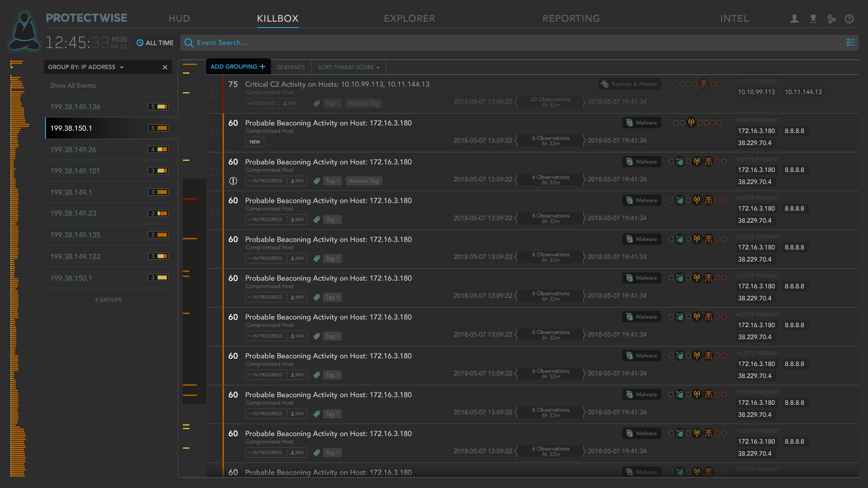Click the Another Tag label on Critical C2 event
Screen dimensions: 868x488
pyautogui.click(x=363, y=103)
